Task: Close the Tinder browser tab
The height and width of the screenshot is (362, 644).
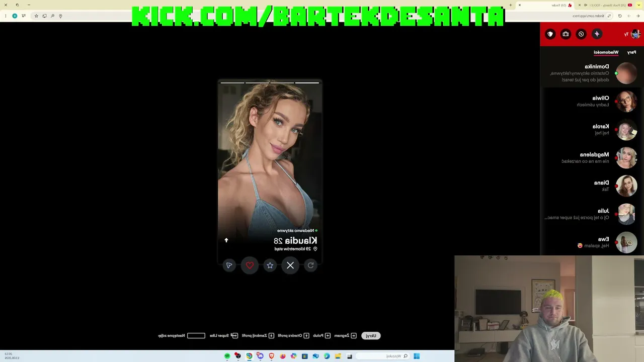Action: tap(520, 5)
